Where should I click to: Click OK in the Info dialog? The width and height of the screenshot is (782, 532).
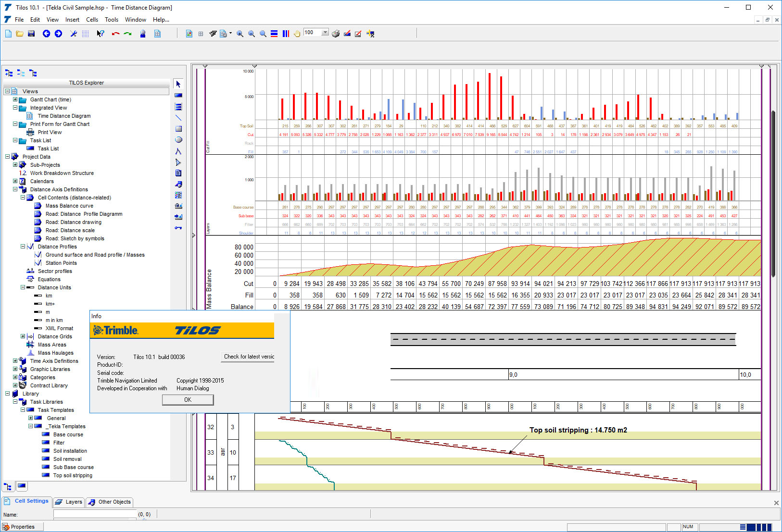[188, 400]
